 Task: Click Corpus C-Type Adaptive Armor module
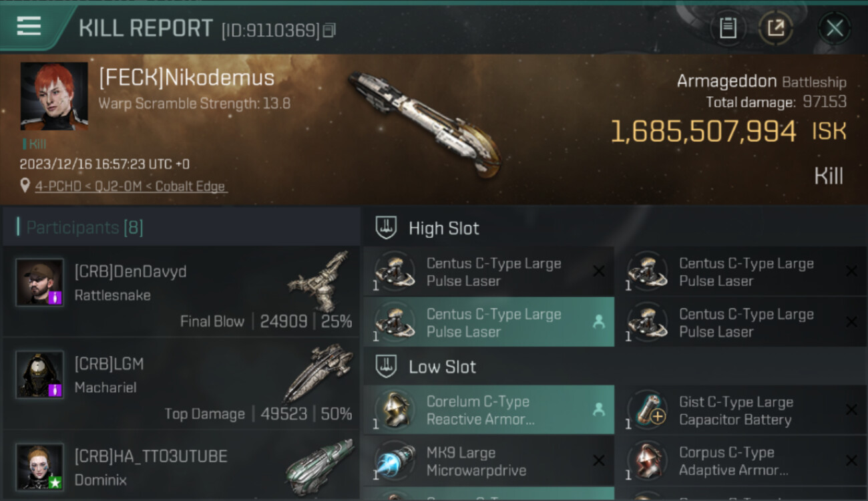741,461
